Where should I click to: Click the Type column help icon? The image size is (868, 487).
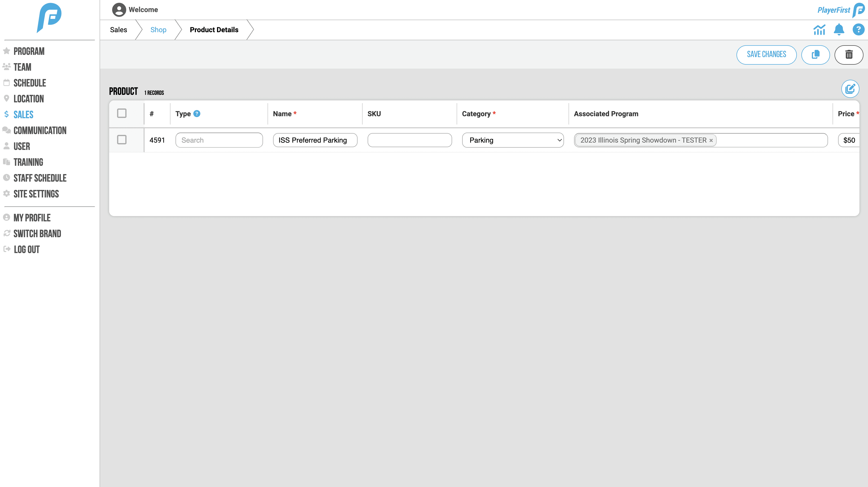[197, 114]
